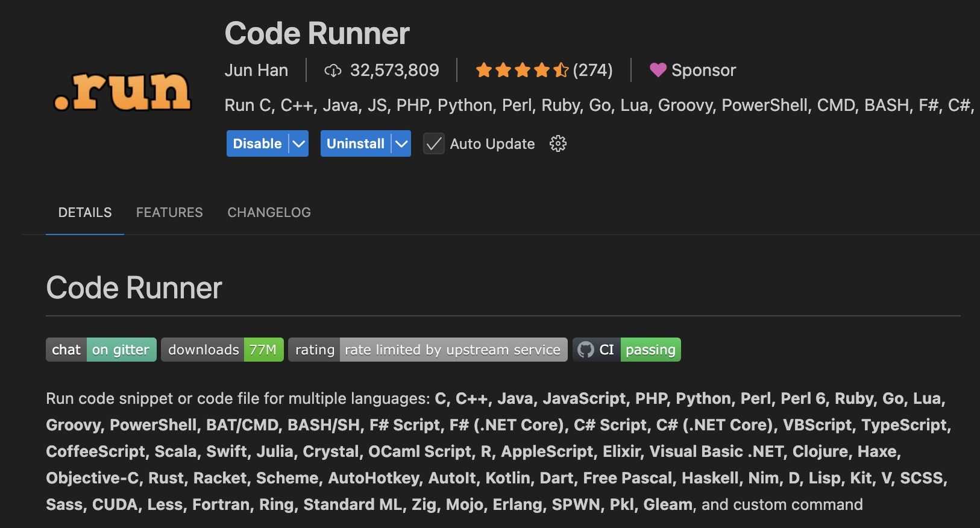Click the large Code Runner title
980x528 pixels.
[x=317, y=33]
